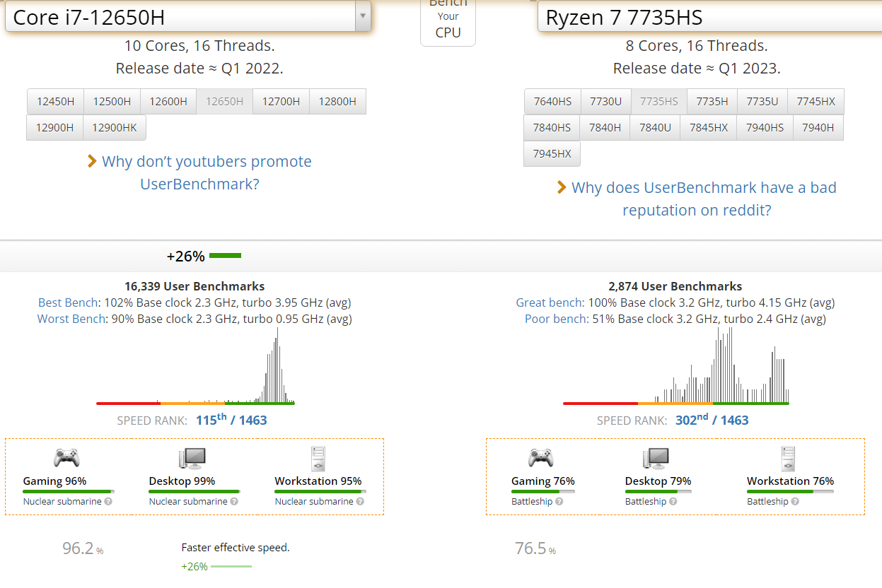Open the Core i7-12650H CPU dropdown arrow
This screenshot has width=882, height=588.
click(362, 16)
